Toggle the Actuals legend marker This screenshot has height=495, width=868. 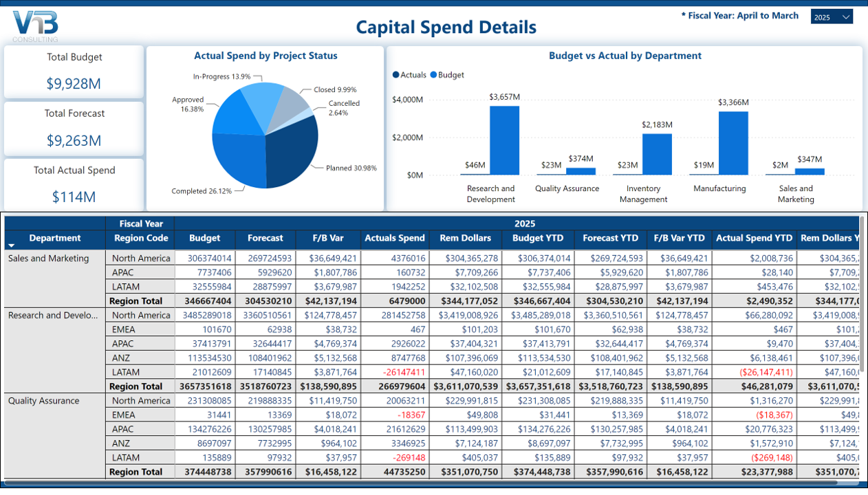[395, 75]
